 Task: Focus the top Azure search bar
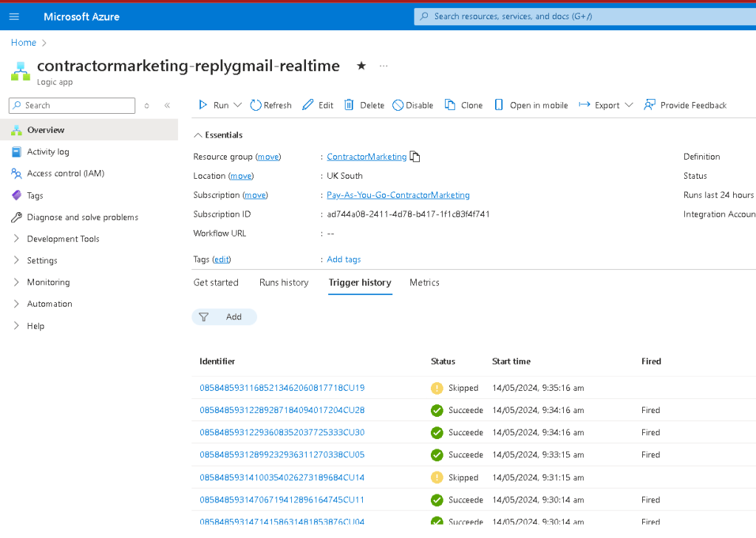(x=585, y=16)
